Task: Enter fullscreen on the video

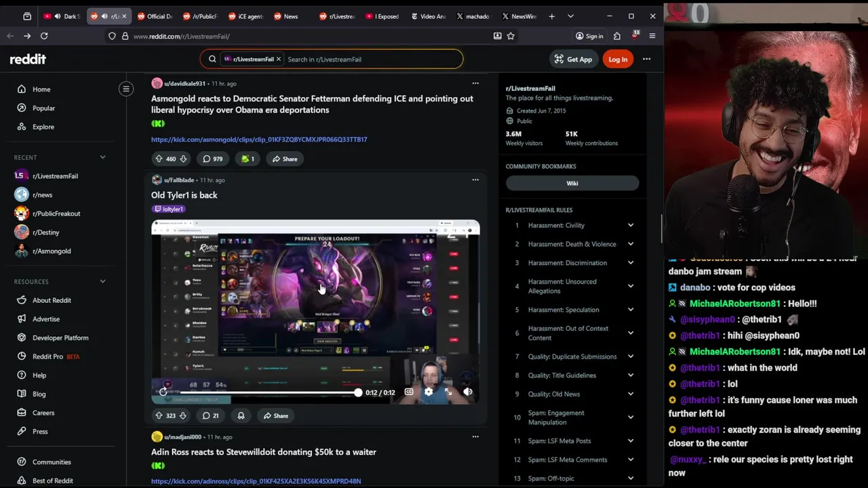Action: (x=448, y=392)
